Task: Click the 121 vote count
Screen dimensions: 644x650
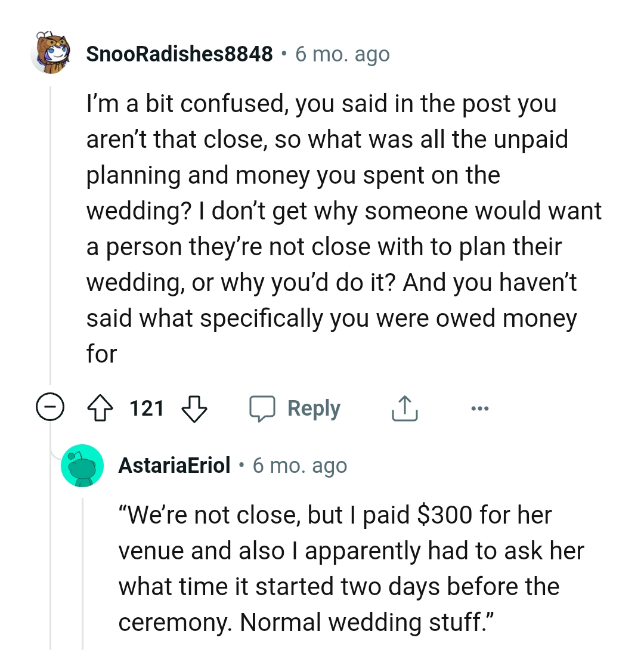Action: coord(147,408)
